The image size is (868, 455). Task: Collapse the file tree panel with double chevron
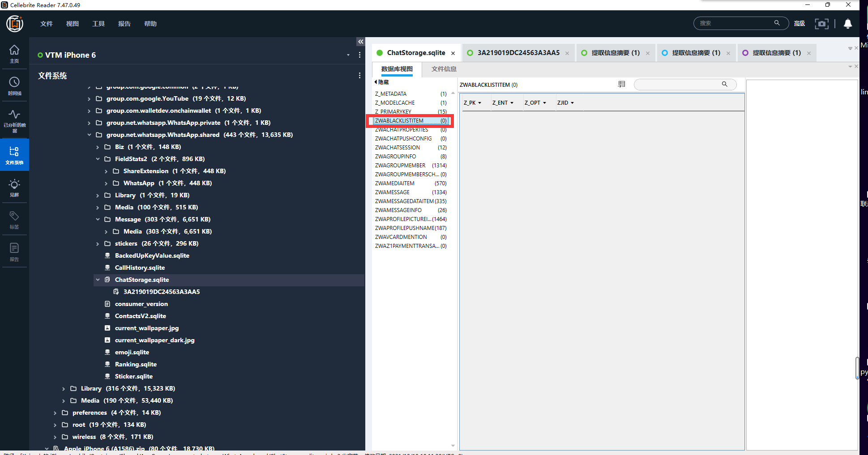[x=360, y=42]
